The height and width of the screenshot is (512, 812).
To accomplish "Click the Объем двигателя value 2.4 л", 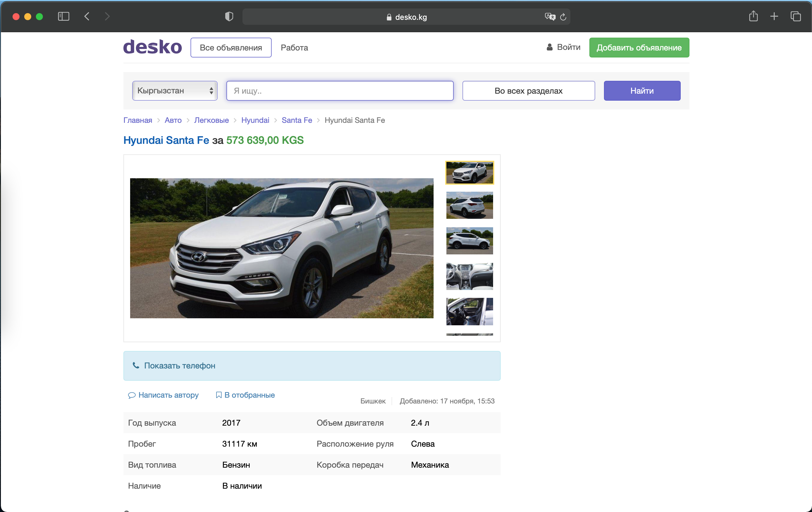I will (420, 423).
